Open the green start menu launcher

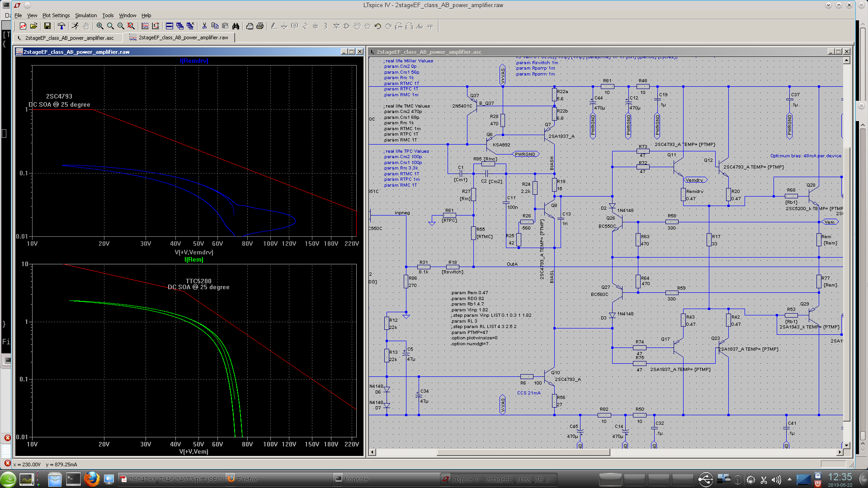tap(9, 479)
